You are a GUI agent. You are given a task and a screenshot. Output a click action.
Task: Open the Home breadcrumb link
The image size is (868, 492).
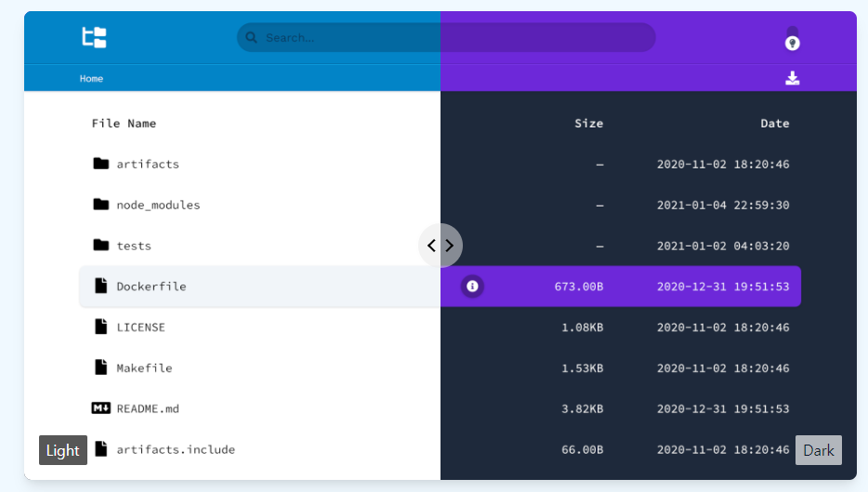click(x=91, y=79)
